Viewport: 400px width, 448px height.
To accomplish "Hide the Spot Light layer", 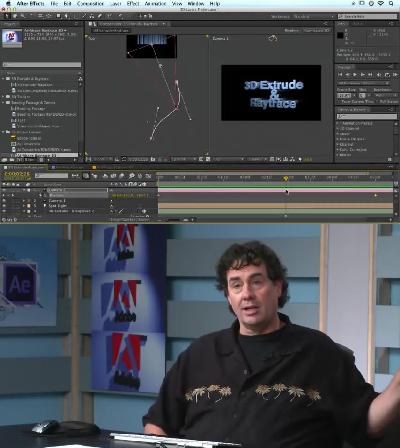I will (x=4, y=206).
